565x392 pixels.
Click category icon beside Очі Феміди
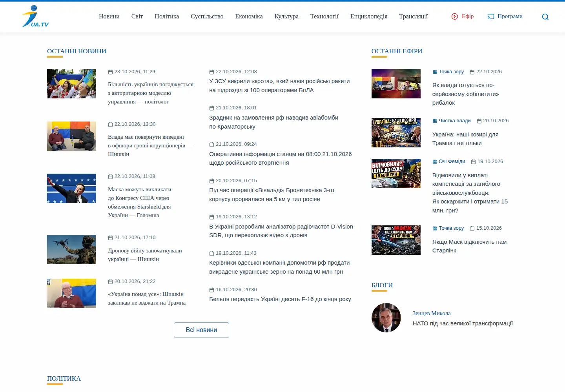tap(435, 162)
